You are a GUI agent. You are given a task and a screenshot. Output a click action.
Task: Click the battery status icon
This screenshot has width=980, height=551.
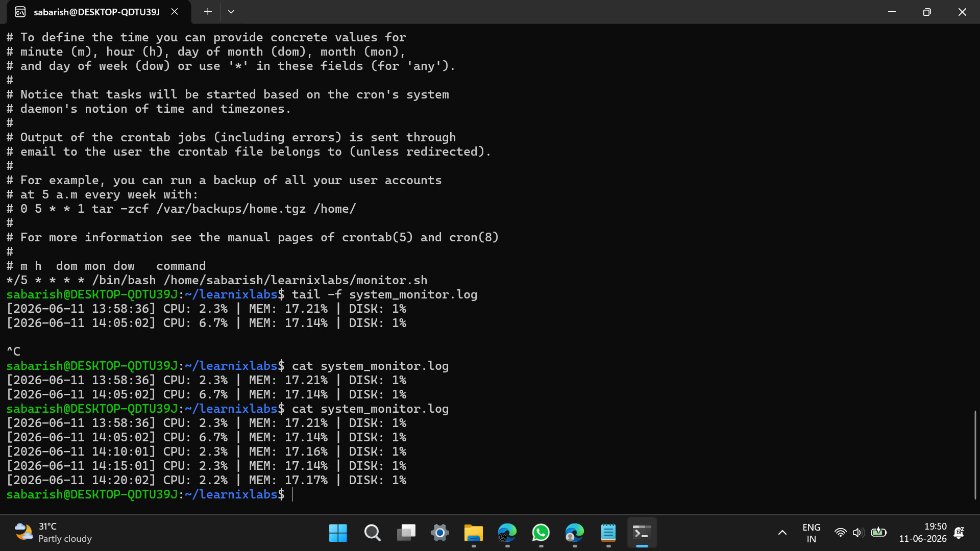[x=878, y=533]
